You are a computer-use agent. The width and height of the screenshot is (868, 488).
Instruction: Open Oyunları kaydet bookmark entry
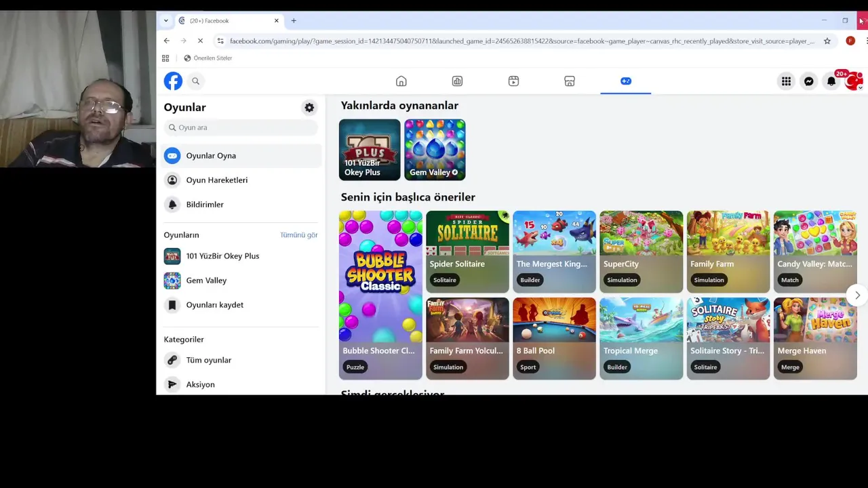pyautogui.click(x=242, y=305)
